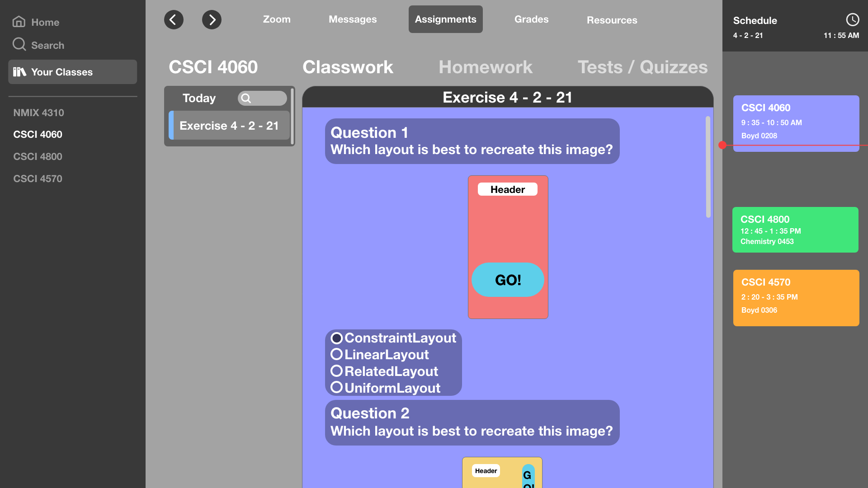This screenshot has width=868, height=488.
Task: Click the back arrow navigation icon
Action: [174, 20]
